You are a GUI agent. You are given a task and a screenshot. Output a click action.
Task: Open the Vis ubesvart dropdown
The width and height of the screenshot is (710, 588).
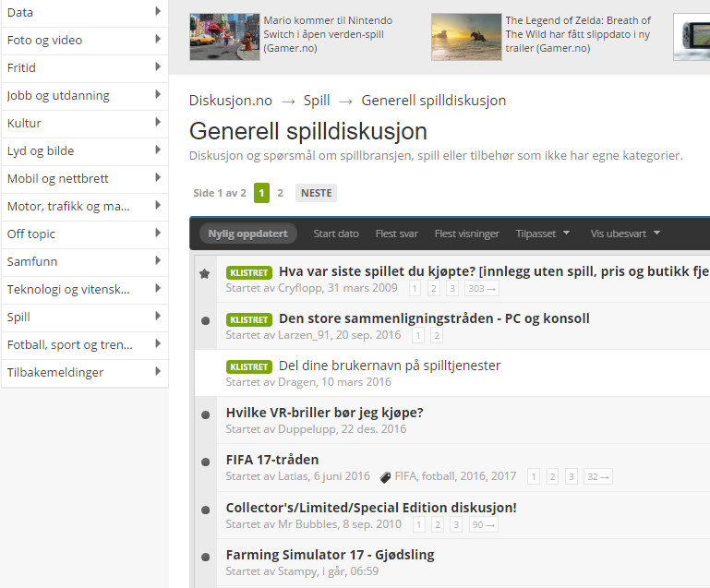coord(625,234)
